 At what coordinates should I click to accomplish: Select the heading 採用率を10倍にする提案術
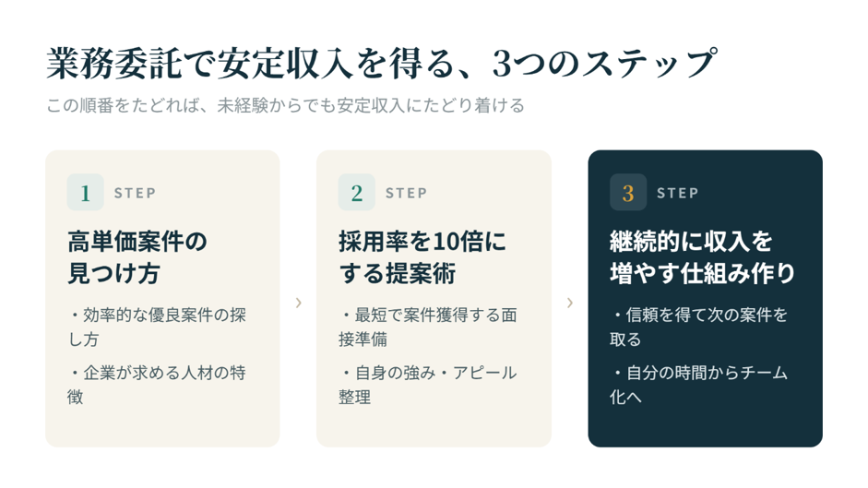coord(422,257)
